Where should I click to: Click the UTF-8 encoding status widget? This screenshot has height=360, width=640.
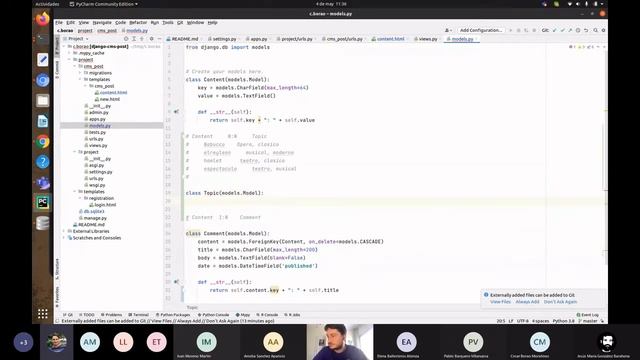point(522,321)
